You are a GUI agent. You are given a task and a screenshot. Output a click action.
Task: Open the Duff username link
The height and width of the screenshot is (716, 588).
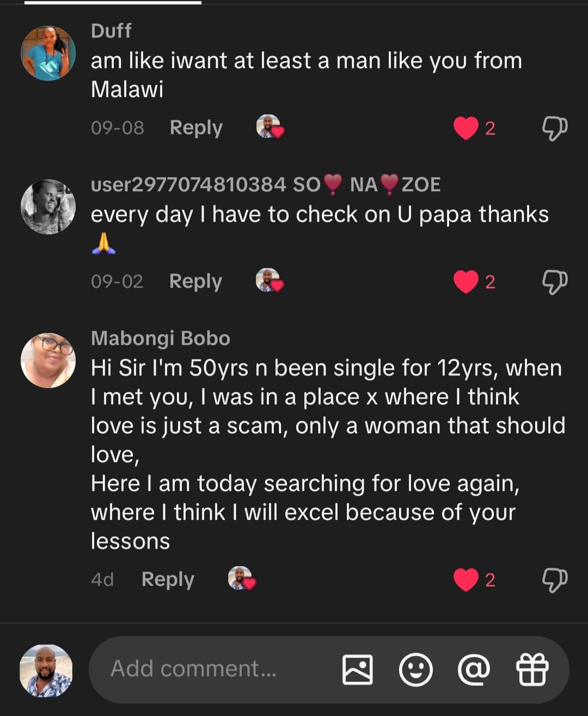(x=111, y=31)
